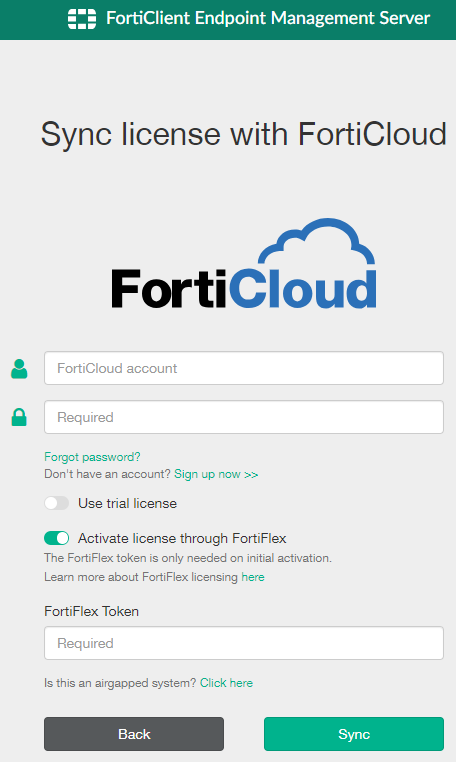Open the Sign up now link
The width and height of the screenshot is (456, 762).
tap(216, 474)
